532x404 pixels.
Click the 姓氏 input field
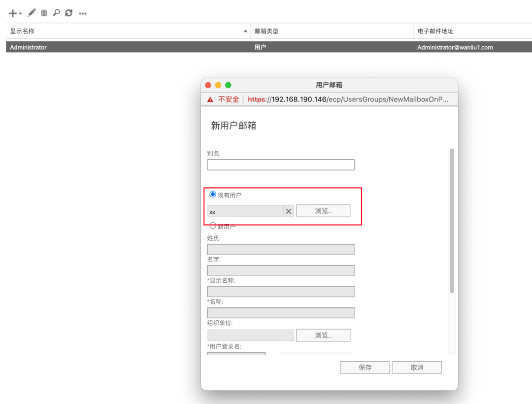(281, 249)
